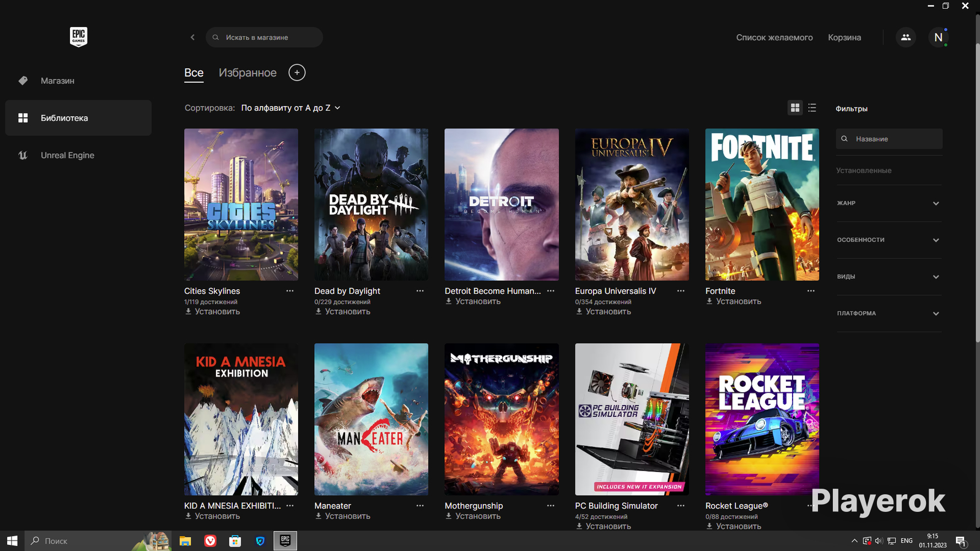
Task: Open more options for Detroit Become Human
Action: (551, 291)
